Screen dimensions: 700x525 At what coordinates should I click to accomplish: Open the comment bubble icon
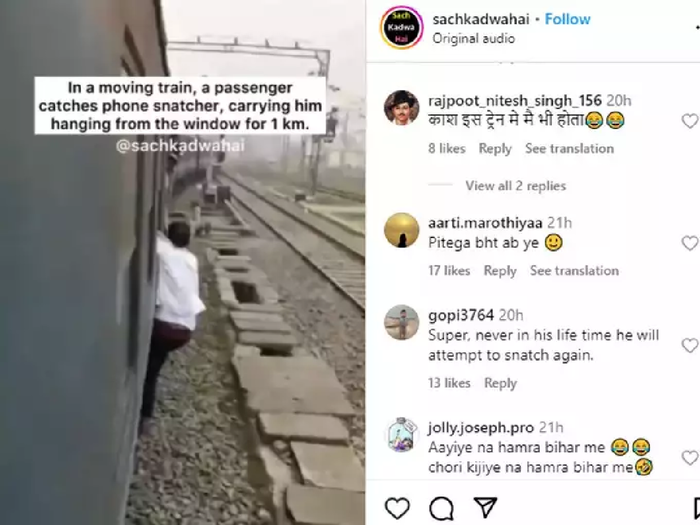tap(441, 508)
